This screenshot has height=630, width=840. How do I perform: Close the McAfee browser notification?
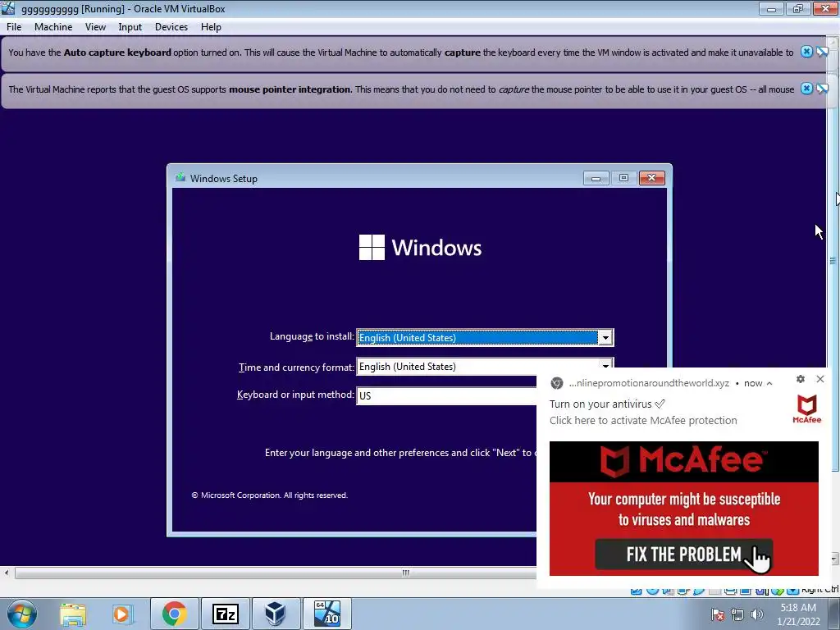point(820,379)
